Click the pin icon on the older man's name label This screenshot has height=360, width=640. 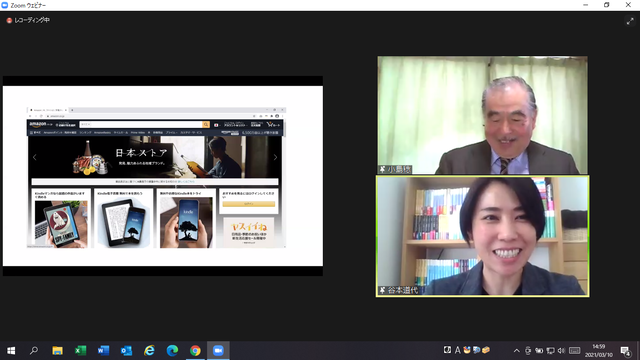click(x=382, y=169)
